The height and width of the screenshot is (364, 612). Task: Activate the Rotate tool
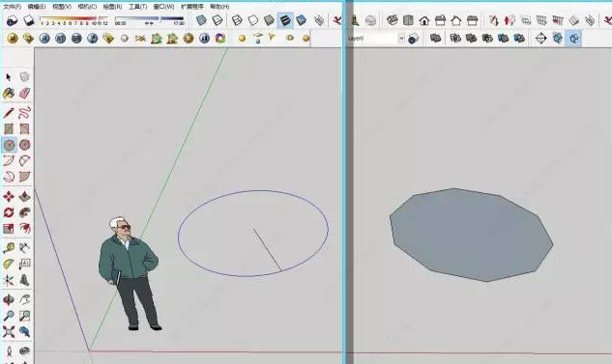pyautogui.click(x=9, y=212)
